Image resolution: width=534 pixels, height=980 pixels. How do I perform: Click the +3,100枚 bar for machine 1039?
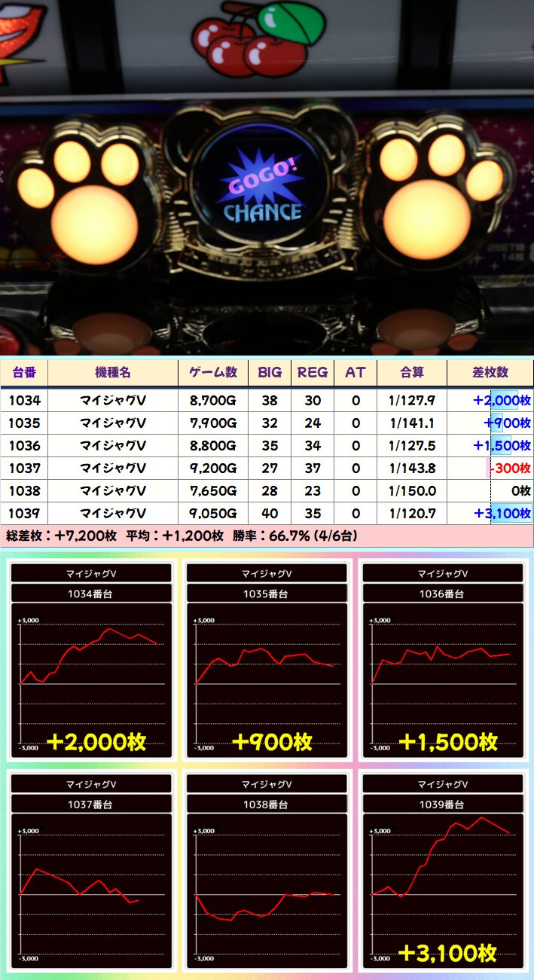coord(502,514)
